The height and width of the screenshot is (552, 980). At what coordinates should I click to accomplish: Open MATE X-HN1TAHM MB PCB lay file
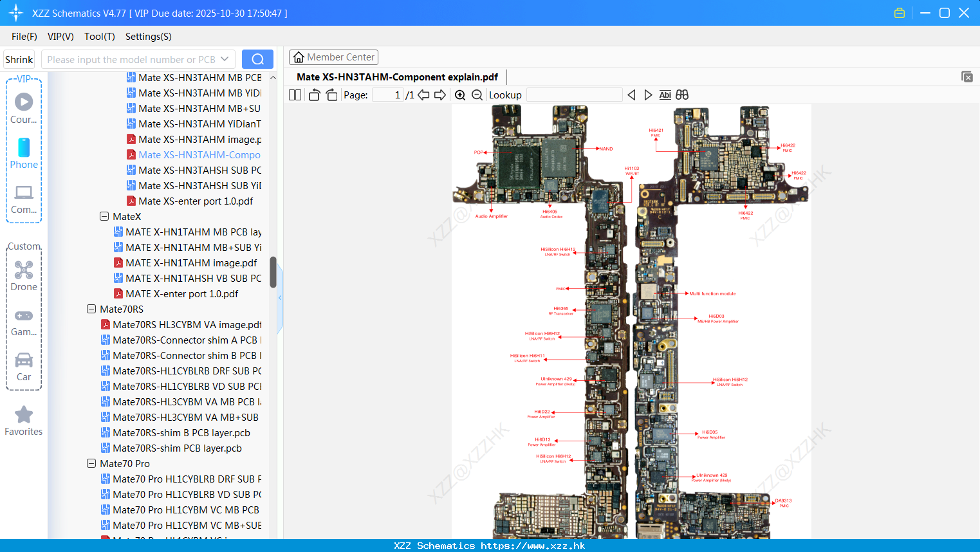tap(187, 232)
